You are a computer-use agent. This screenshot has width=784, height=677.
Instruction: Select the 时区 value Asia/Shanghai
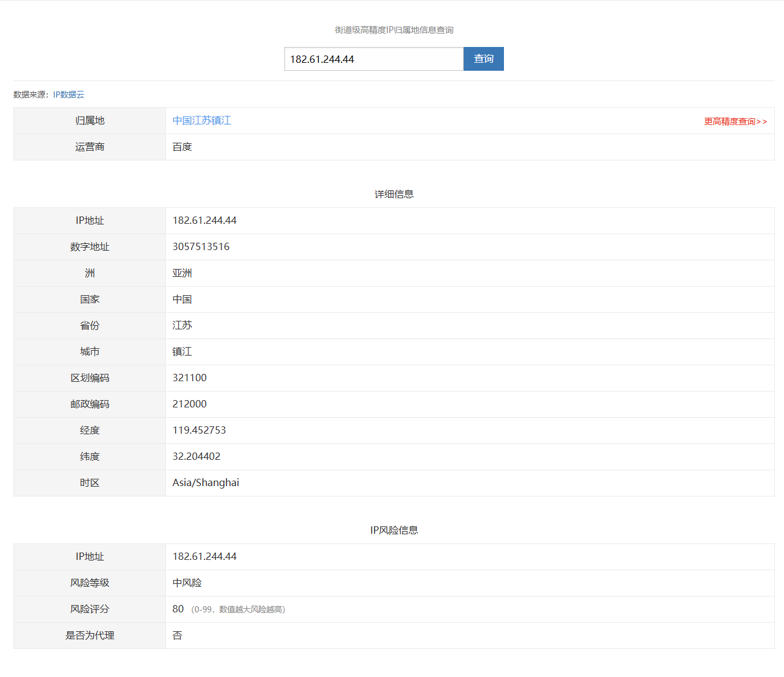pyautogui.click(x=205, y=482)
